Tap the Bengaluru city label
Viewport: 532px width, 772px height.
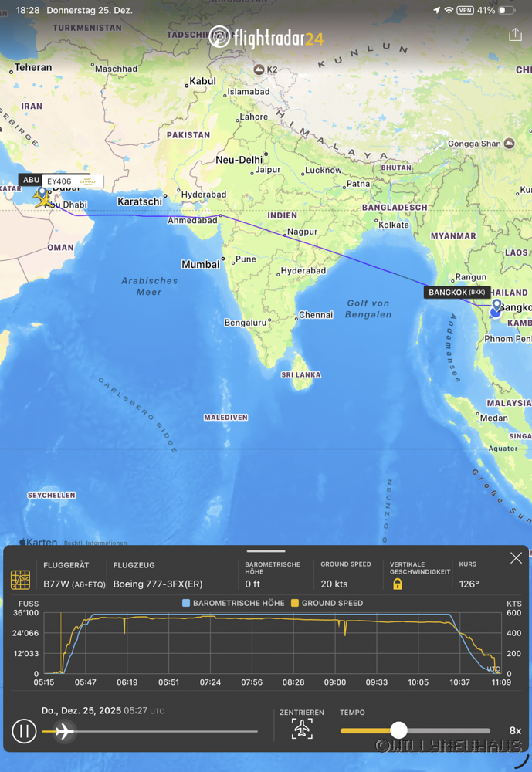point(246,323)
